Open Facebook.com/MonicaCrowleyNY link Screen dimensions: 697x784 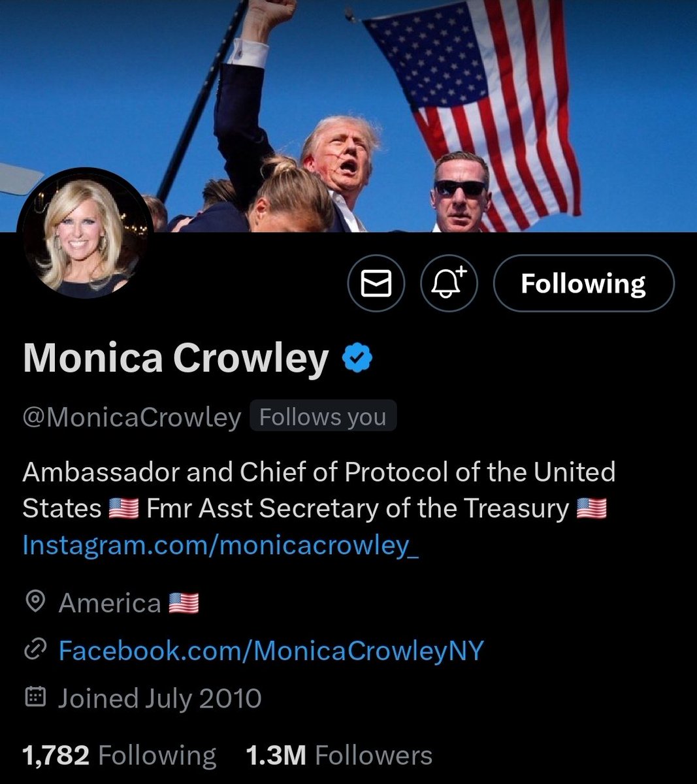(x=271, y=650)
